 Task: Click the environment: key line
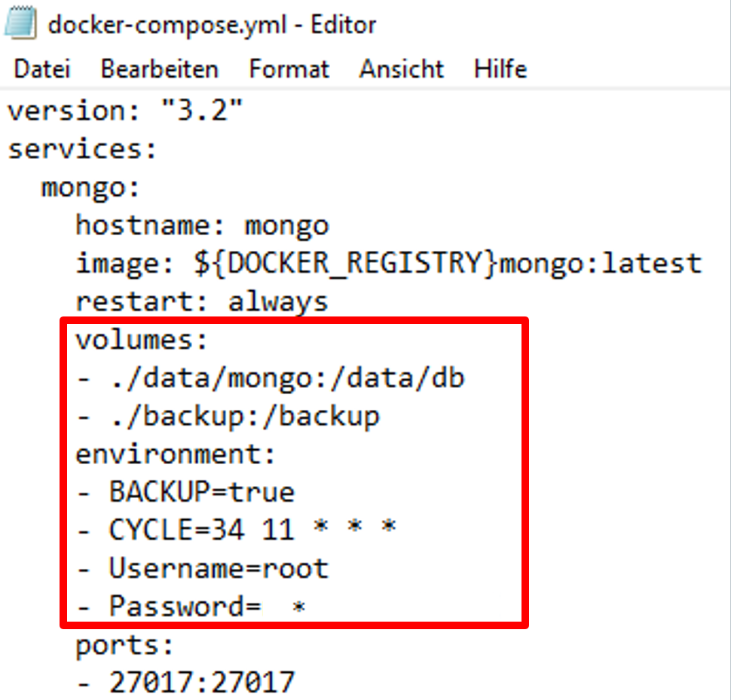click(x=176, y=454)
